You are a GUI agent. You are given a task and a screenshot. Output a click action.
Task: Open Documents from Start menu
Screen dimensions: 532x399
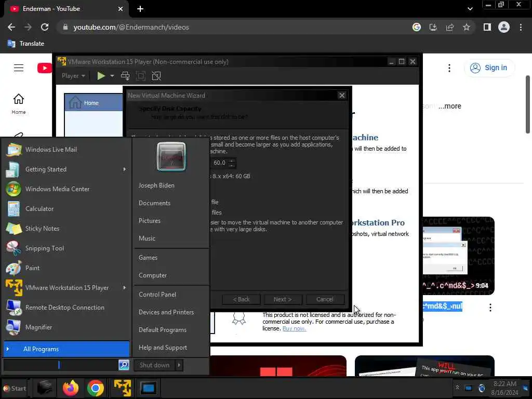[x=154, y=203]
